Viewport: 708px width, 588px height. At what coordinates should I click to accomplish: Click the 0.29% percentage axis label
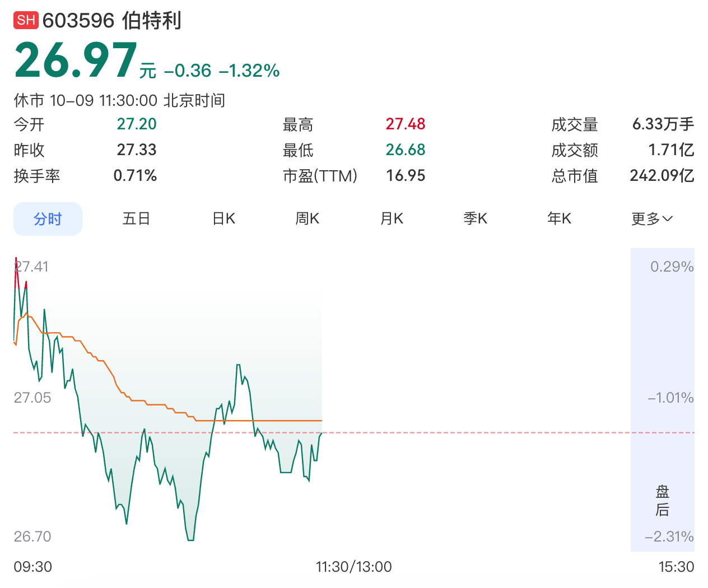[672, 267]
